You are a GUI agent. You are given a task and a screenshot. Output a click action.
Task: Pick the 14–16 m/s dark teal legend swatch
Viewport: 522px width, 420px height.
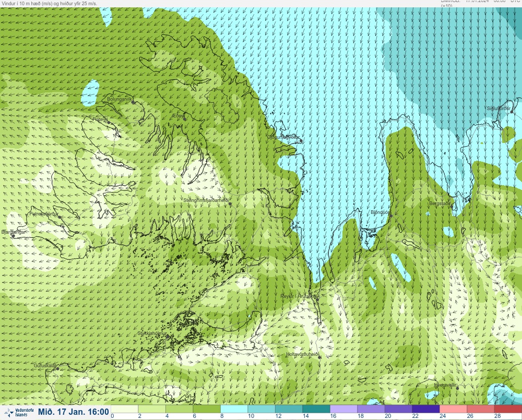coord(316,409)
